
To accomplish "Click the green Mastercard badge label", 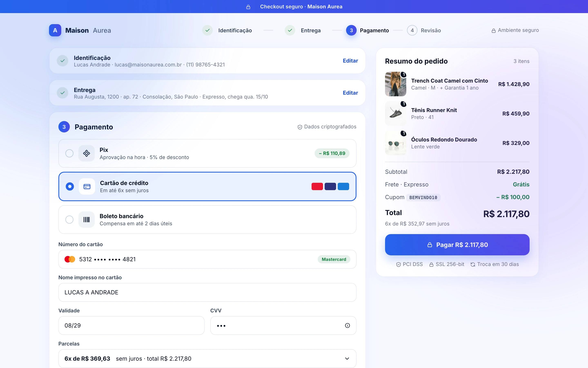I will (334, 259).
